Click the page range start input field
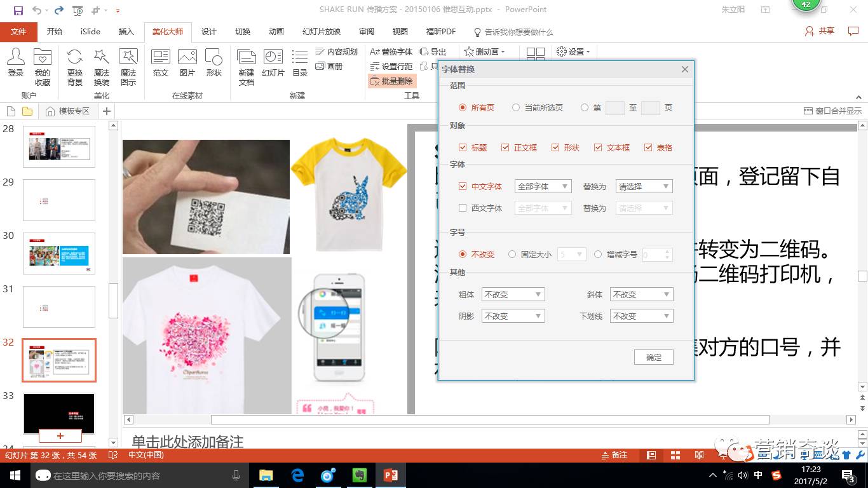The width and height of the screenshot is (868, 488). [615, 108]
